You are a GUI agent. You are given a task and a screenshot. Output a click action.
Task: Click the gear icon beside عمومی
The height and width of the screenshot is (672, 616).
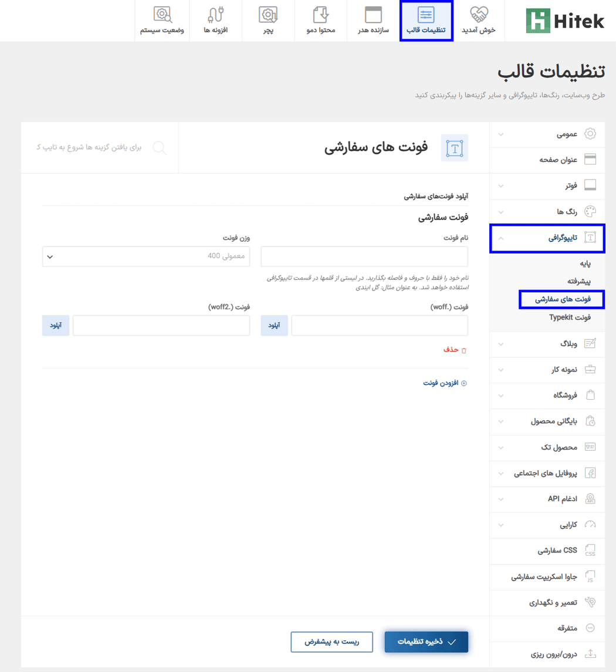(x=590, y=134)
